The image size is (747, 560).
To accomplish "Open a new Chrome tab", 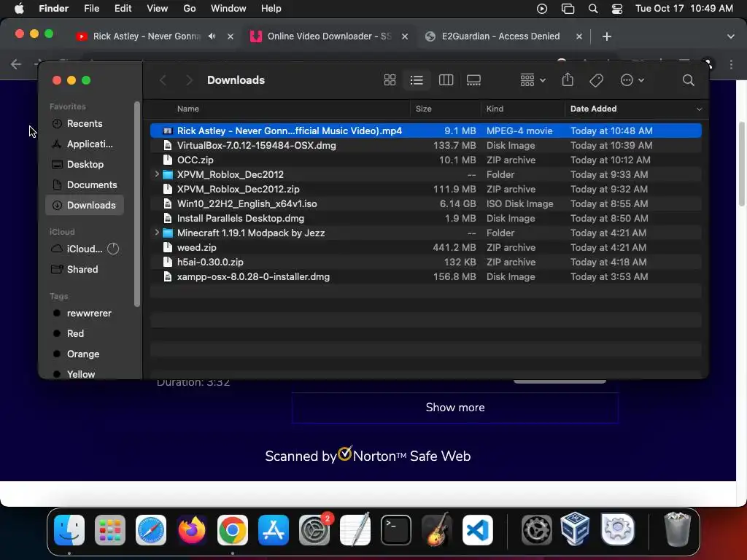I will 606,36.
